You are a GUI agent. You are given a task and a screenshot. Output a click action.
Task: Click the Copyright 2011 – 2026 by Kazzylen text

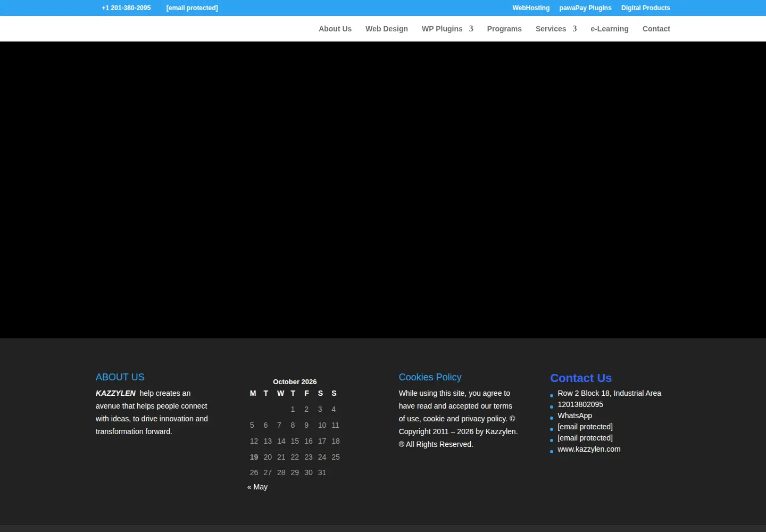point(457,431)
